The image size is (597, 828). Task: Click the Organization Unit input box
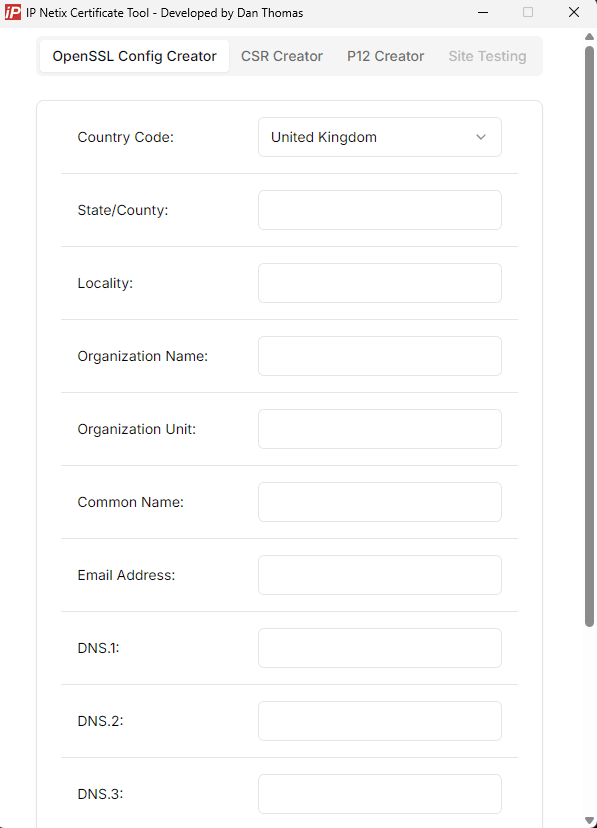(380, 429)
